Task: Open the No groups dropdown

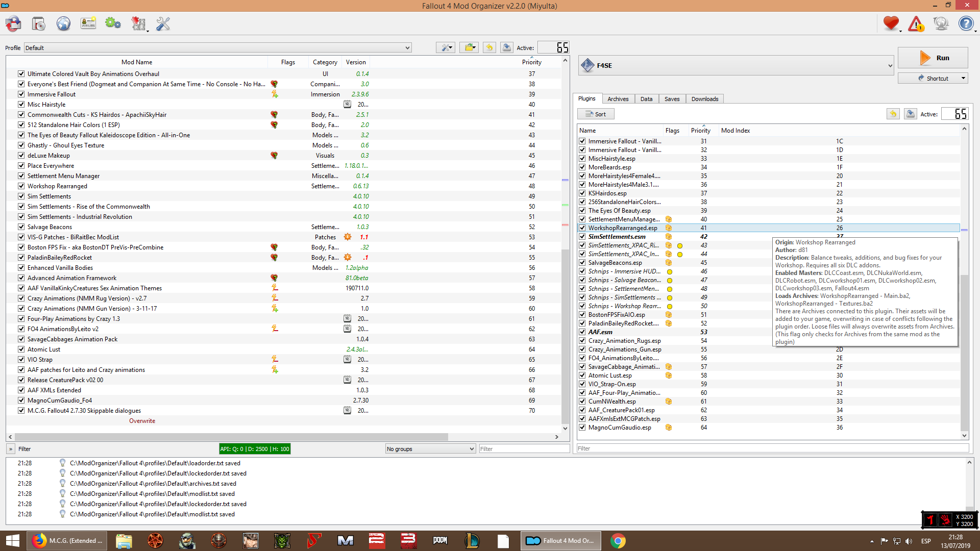Action: (x=430, y=448)
